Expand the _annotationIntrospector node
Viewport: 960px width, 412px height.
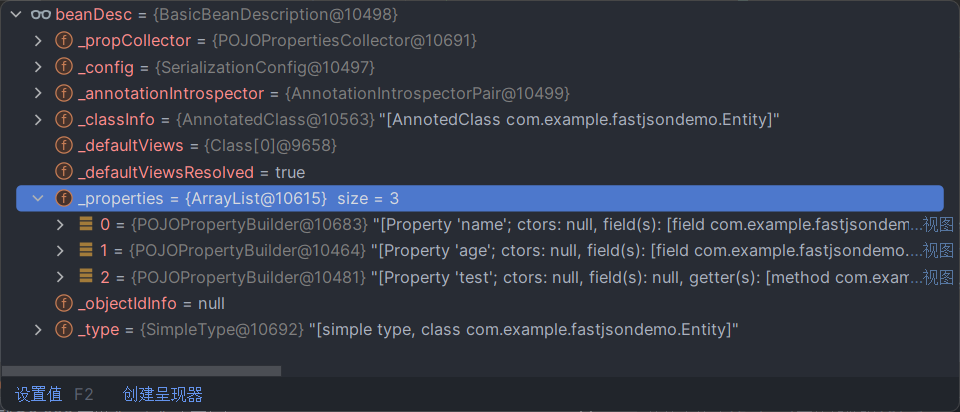click(38, 93)
